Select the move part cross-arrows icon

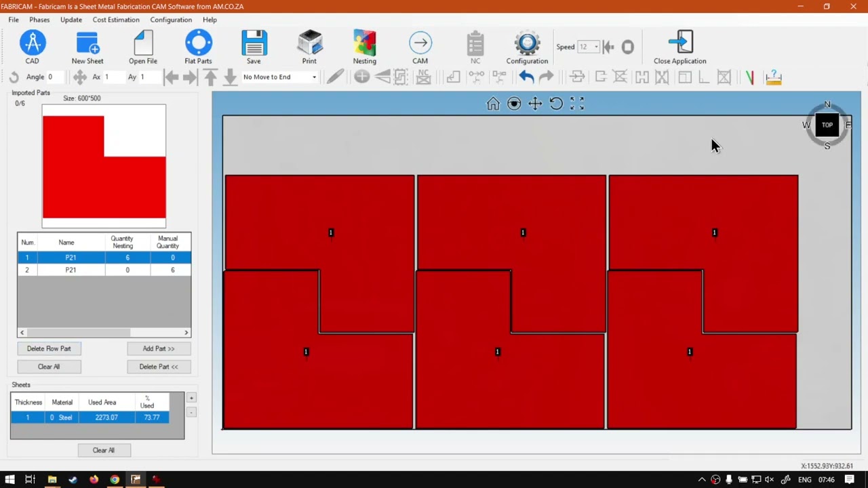click(79, 77)
